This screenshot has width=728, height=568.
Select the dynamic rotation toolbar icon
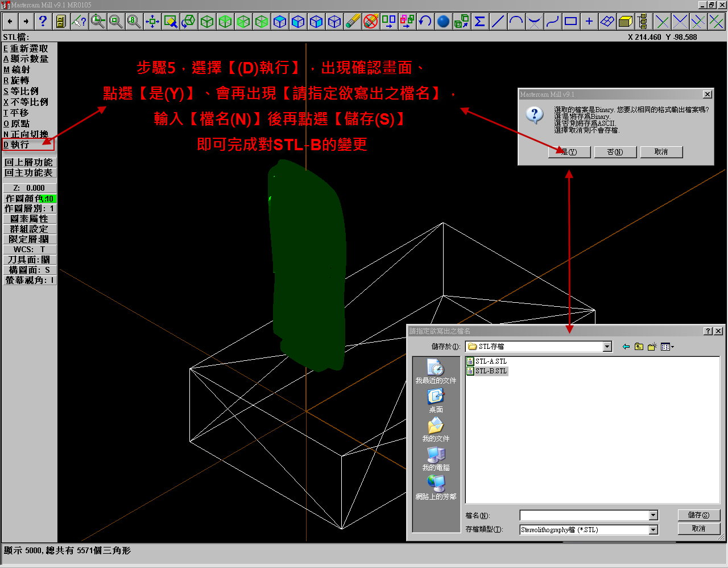188,21
